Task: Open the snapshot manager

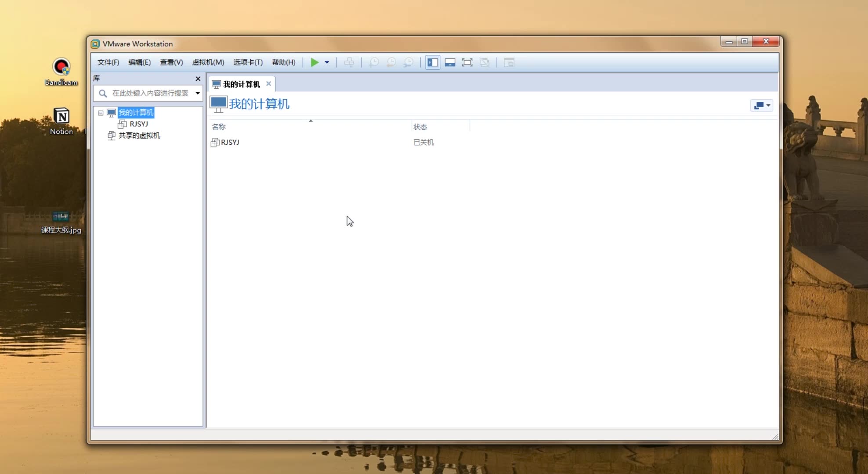Action: click(409, 62)
